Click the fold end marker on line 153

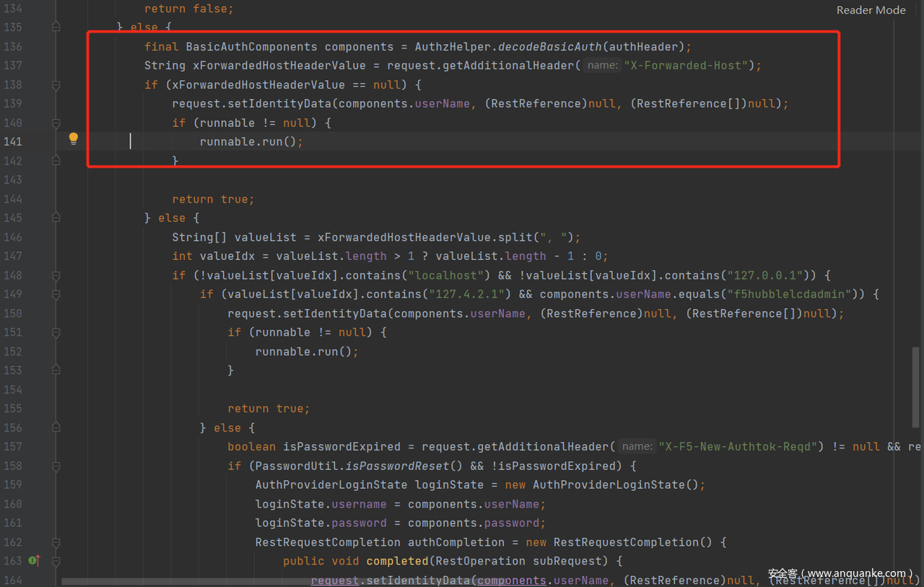tap(56, 370)
